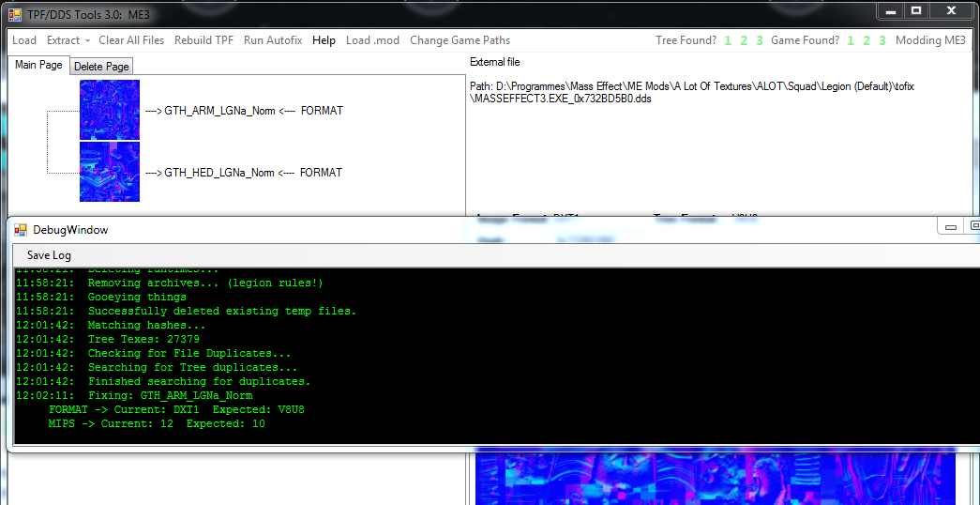Click the Modding ME3 button
This screenshot has width=980, height=505.
coord(930,40)
